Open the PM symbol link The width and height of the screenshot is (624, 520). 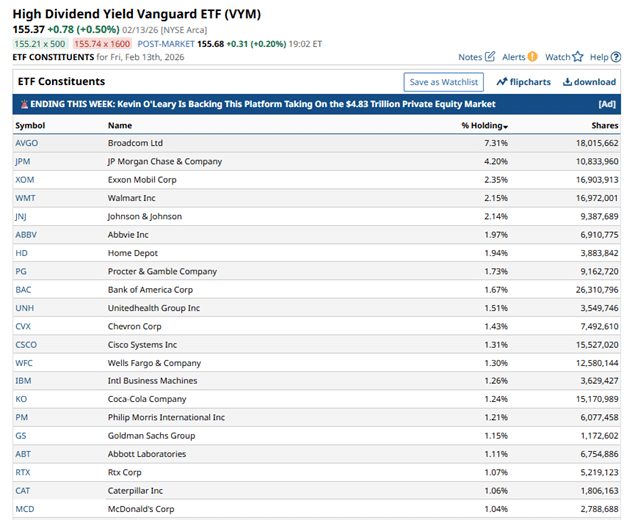(21, 417)
